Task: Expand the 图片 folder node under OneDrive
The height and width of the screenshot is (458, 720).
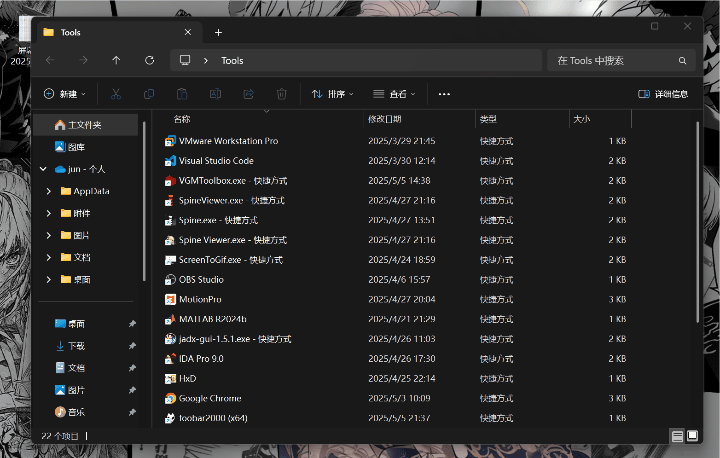Action: tap(49, 235)
